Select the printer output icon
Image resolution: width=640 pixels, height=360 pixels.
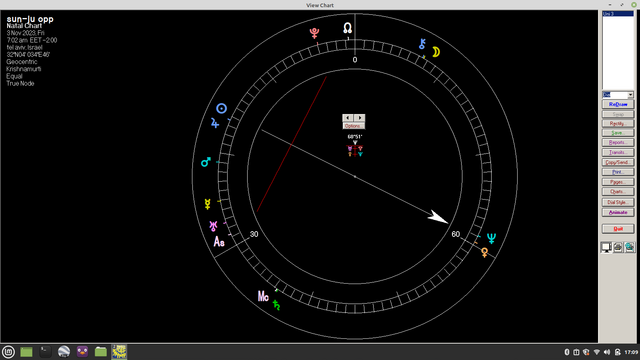pyautogui.click(x=618, y=247)
